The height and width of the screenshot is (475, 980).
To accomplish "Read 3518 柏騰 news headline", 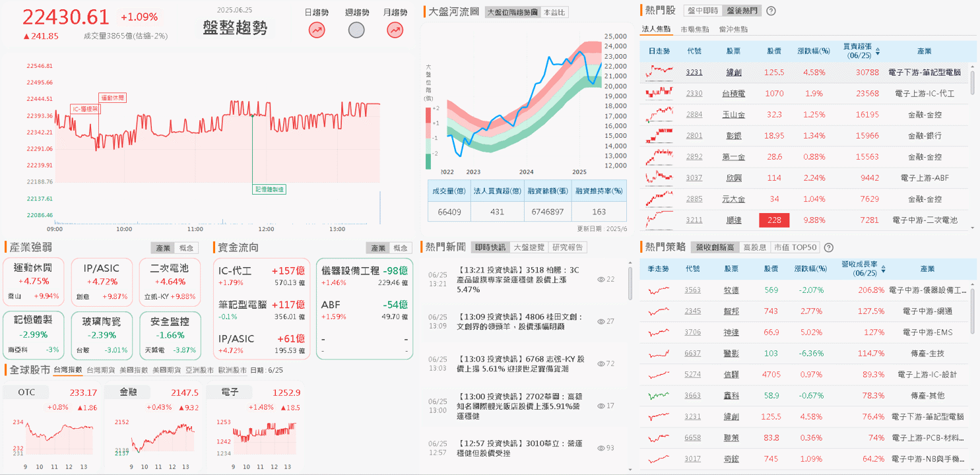I will point(517,280).
